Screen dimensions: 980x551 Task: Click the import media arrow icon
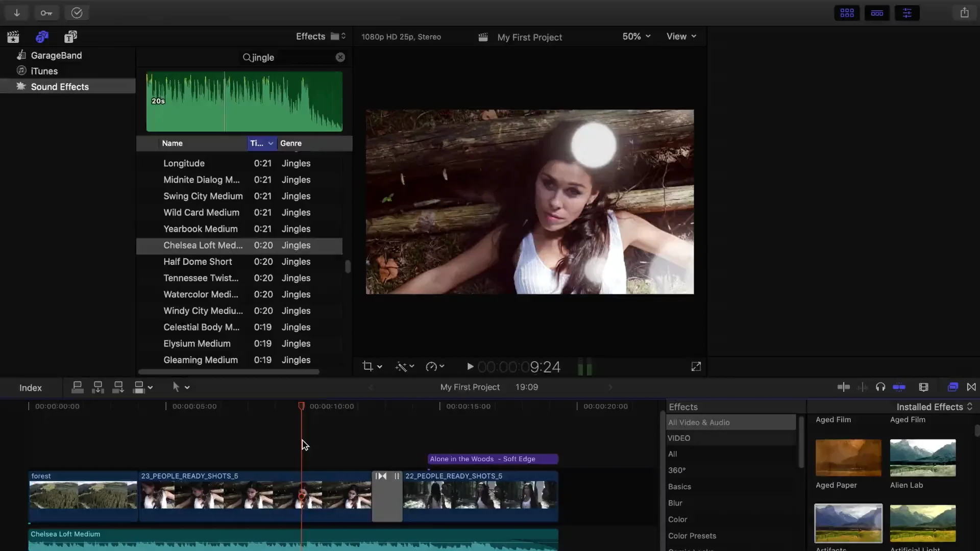[17, 13]
